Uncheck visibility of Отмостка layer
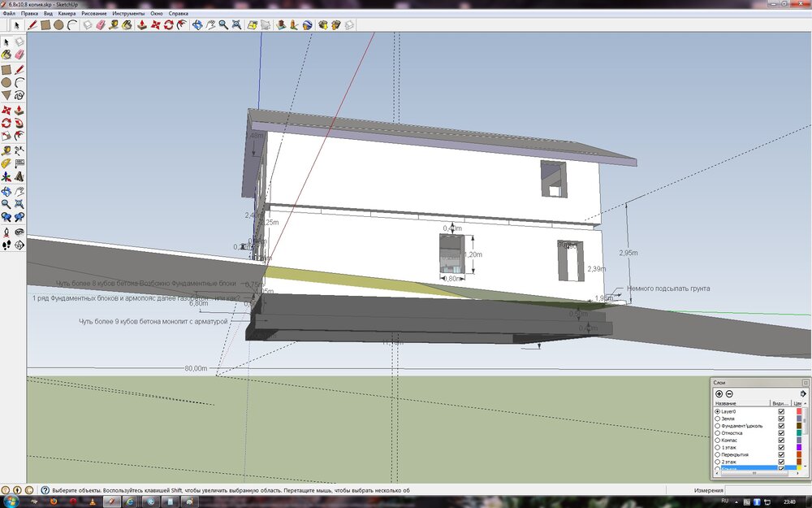 [x=781, y=433]
